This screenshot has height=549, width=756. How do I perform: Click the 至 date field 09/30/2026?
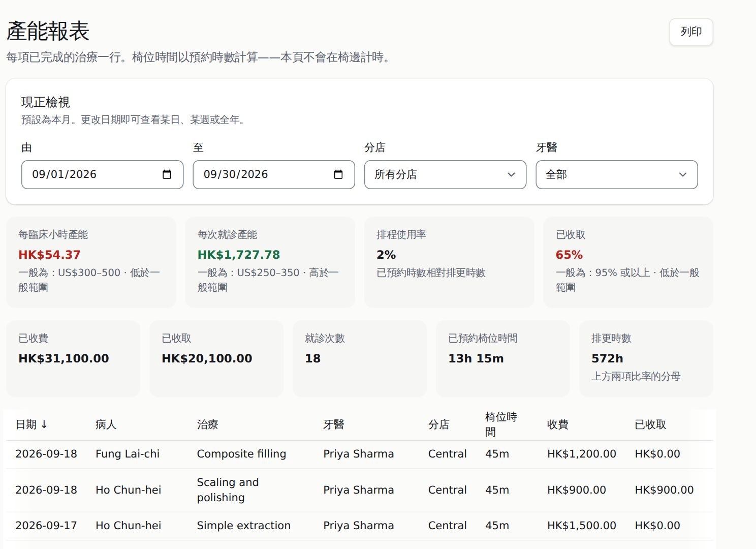tap(274, 174)
